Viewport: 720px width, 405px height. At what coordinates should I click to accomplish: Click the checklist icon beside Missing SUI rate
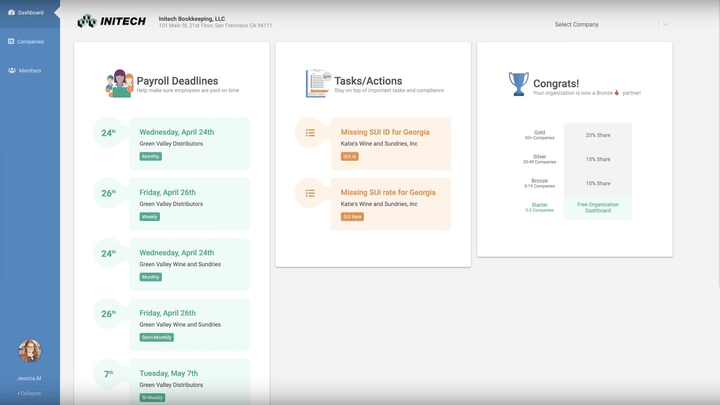point(310,193)
